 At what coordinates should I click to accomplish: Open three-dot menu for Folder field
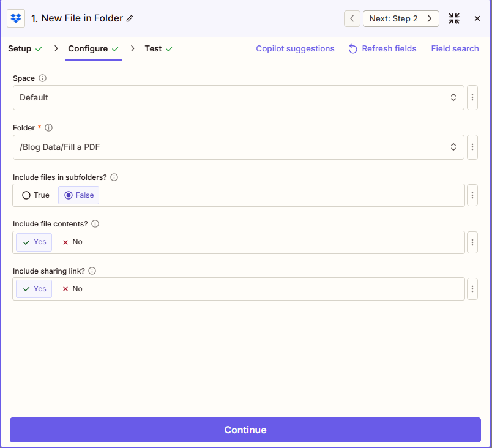coord(472,147)
